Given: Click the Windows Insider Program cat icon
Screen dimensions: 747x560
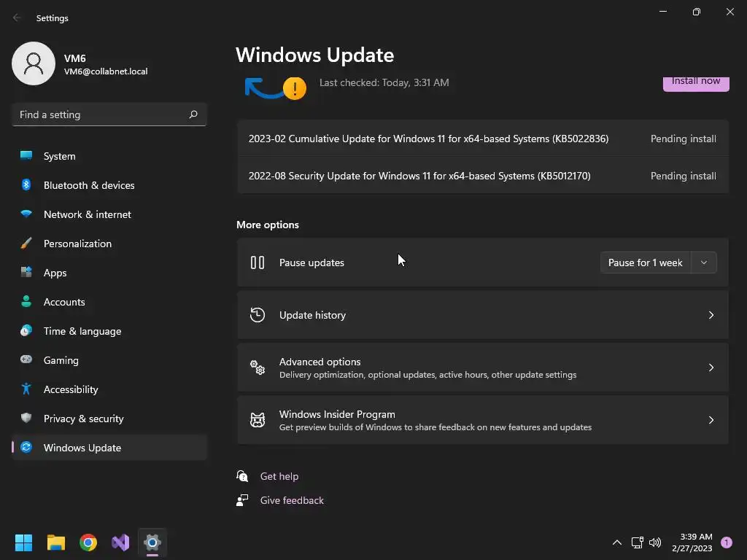Looking at the screenshot, I should click(258, 419).
